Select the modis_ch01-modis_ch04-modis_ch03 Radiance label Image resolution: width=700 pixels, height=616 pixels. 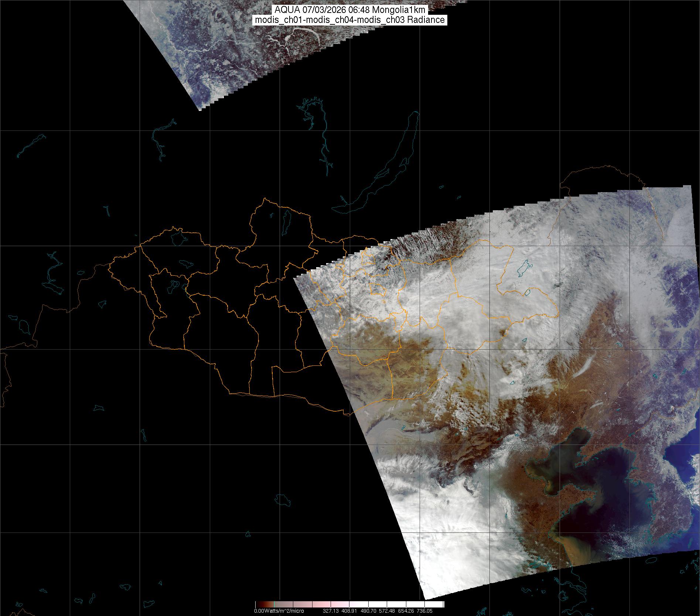point(349,20)
